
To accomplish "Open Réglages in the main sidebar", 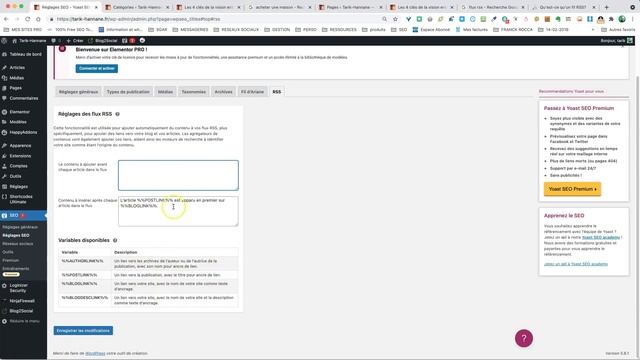I will pyautogui.click(x=19, y=187).
